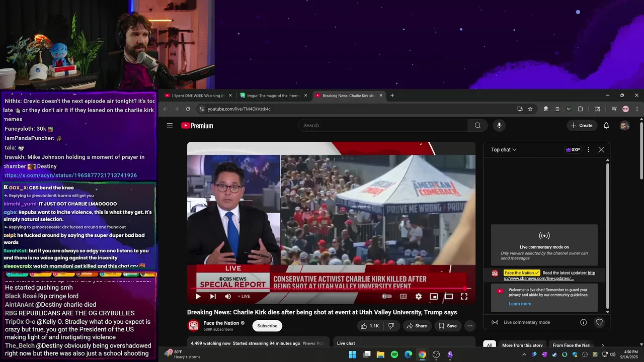
Task: Save video to a playlist
Action: pos(447,326)
